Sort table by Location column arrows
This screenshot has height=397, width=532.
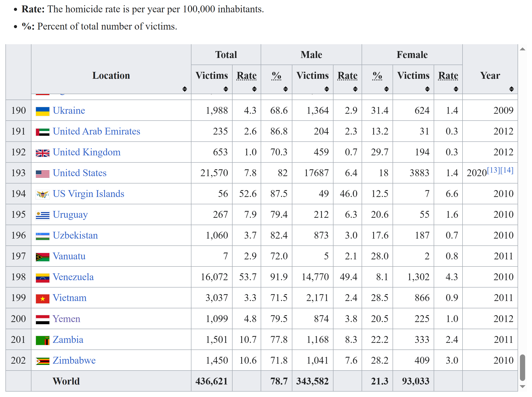pos(184,89)
